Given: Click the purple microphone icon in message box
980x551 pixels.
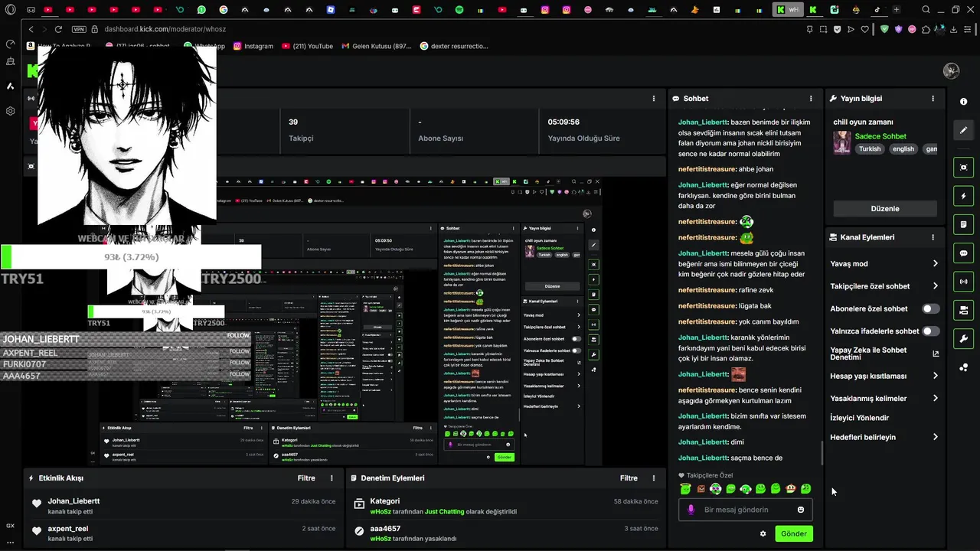Looking at the screenshot, I should (x=691, y=510).
